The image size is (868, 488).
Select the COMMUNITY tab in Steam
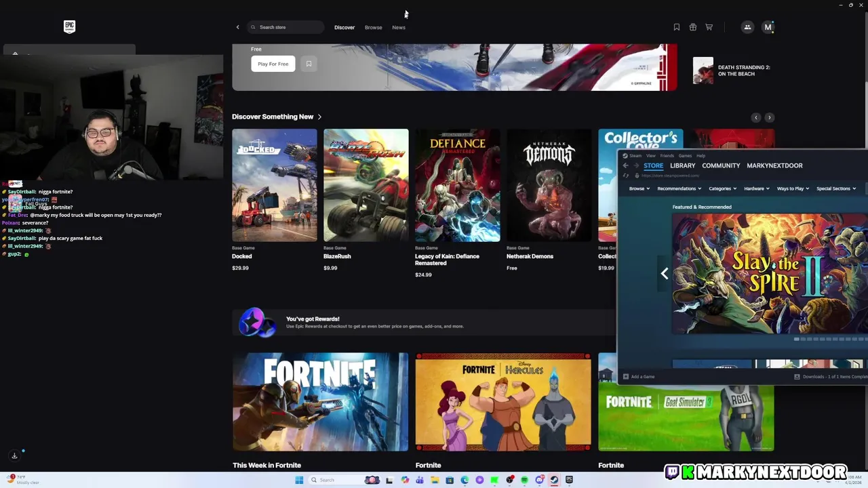721,165
